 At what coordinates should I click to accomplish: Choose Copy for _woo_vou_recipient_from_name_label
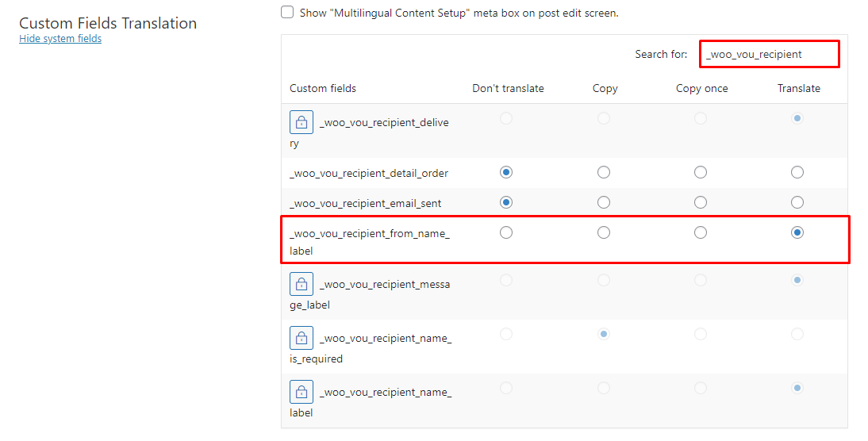tap(604, 232)
